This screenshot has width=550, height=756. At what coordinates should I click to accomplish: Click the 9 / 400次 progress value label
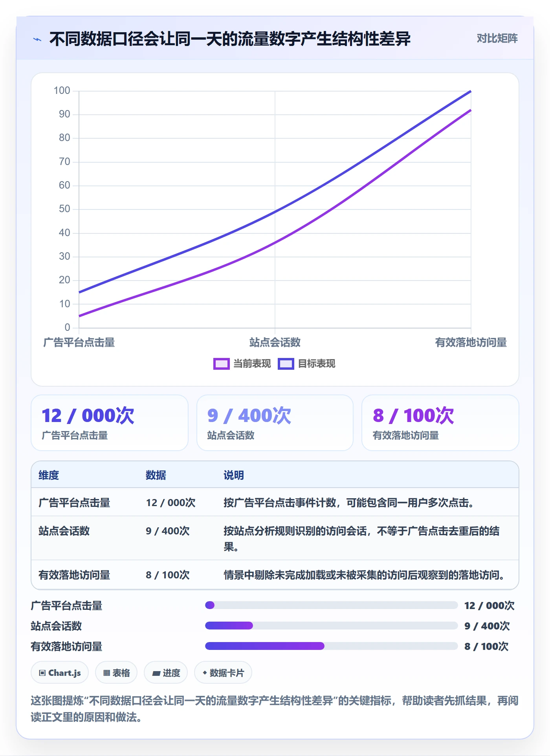[487, 626]
